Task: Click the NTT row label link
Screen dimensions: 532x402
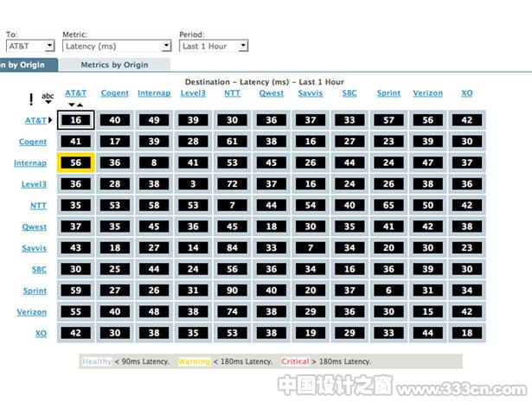Action: pyautogui.click(x=38, y=206)
